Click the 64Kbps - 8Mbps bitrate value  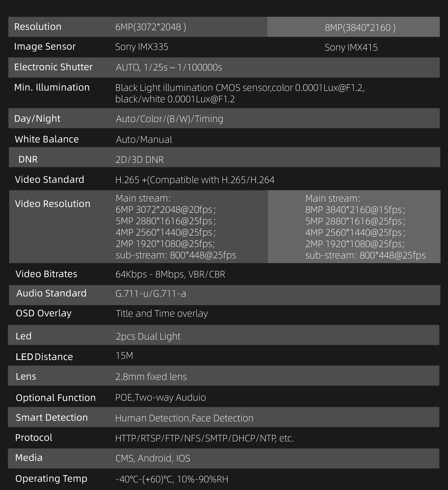pos(170,274)
